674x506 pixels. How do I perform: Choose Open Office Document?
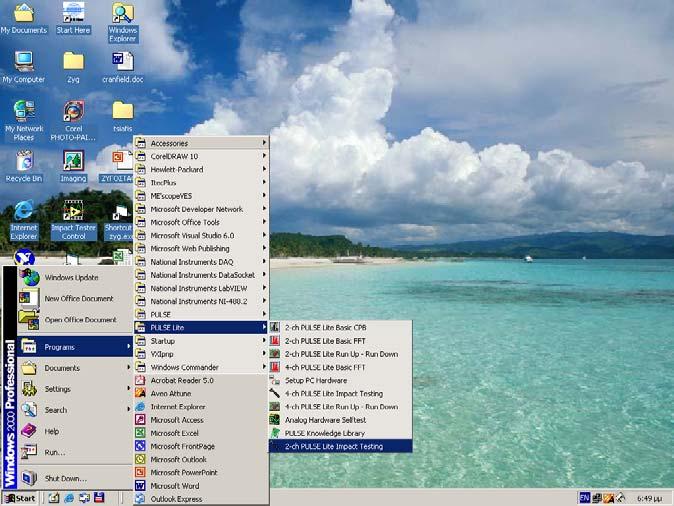pos(75,319)
